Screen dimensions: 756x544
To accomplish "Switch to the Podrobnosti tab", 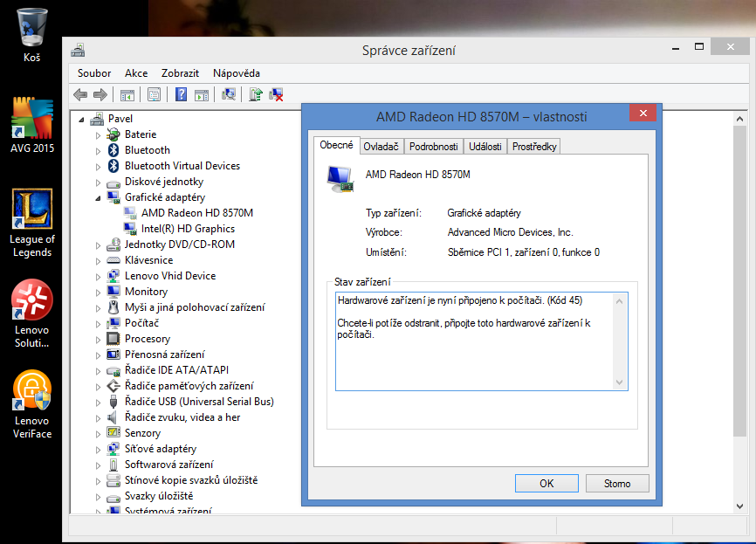I will pyautogui.click(x=434, y=147).
